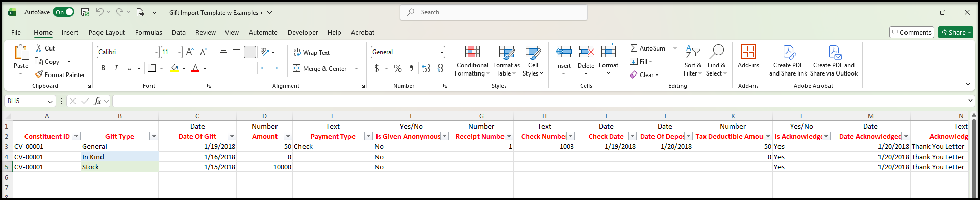Increase font size icon
This screenshot has width=980, height=200.
pyautogui.click(x=190, y=52)
